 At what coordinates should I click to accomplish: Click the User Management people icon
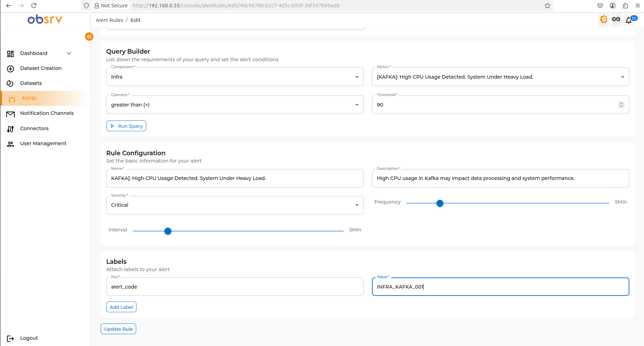tap(10, 144)
